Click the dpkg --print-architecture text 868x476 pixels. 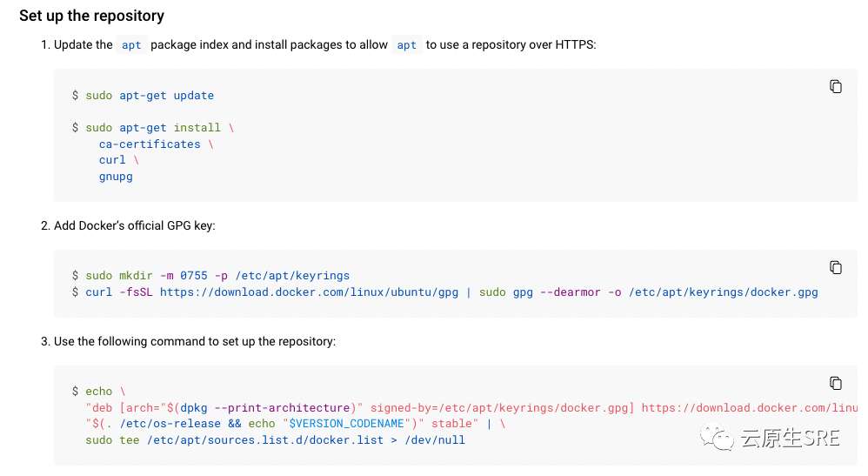coord(265,408)
